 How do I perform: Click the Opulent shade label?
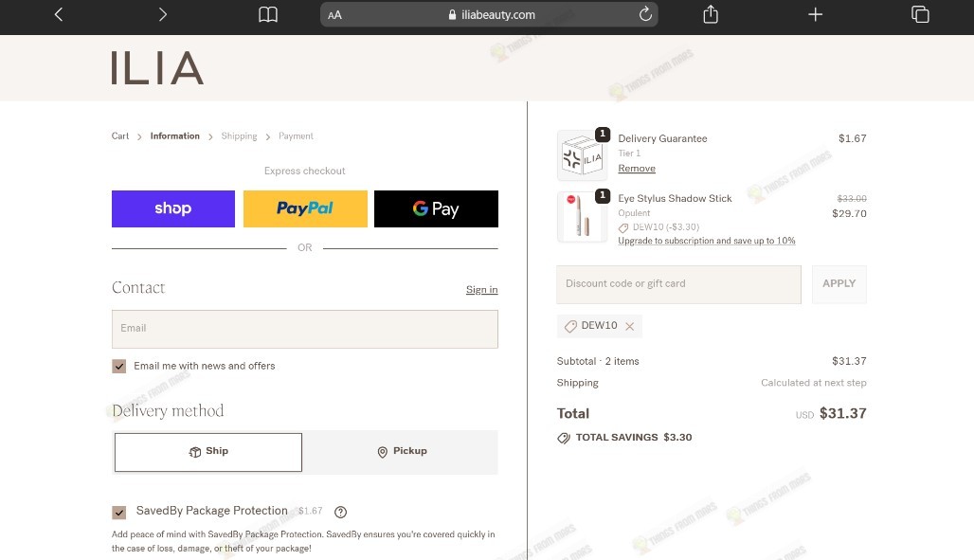[634, 213]
